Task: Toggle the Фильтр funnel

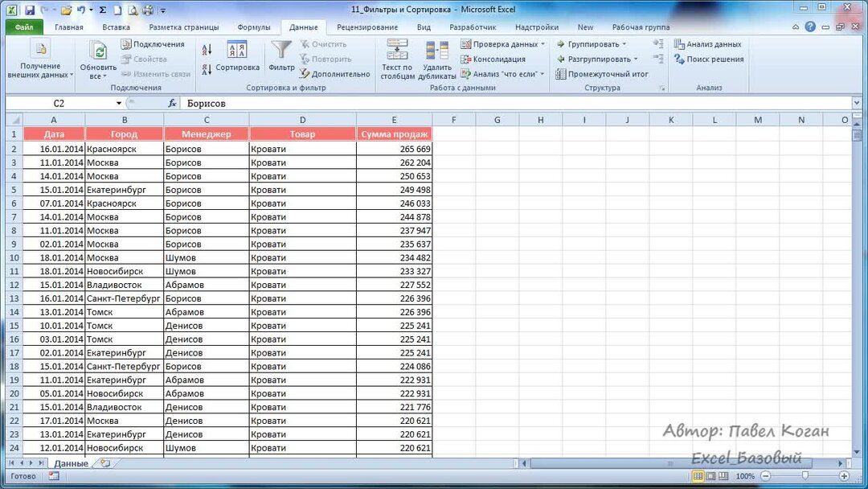Action: 281,56
